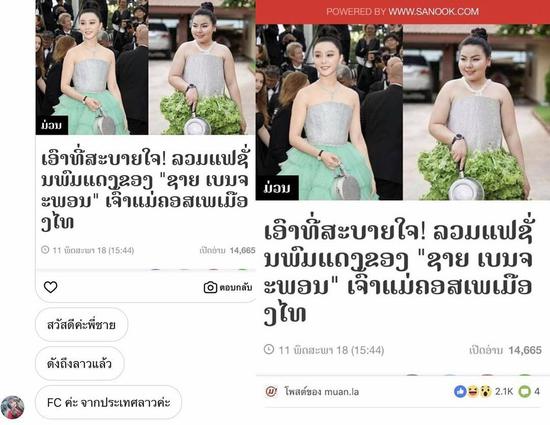The height and width of the screenshot is (425, 550).
Task: Tap the camera reply icon
Action: click(210, 288)
